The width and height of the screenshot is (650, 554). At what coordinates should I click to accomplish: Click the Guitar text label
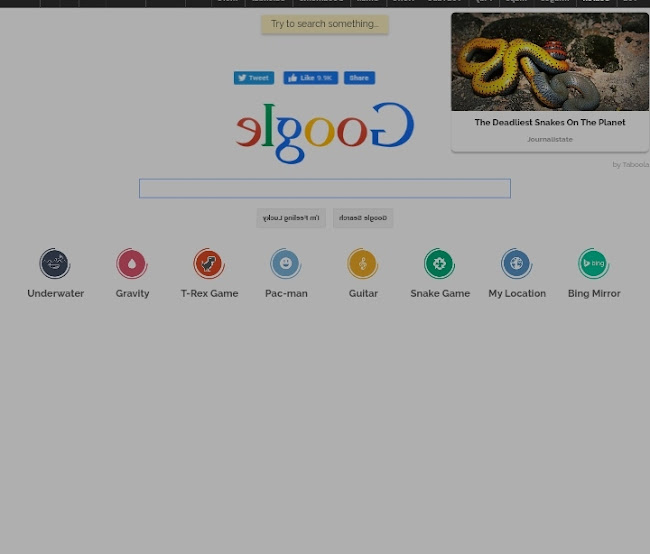click(363, 293)
